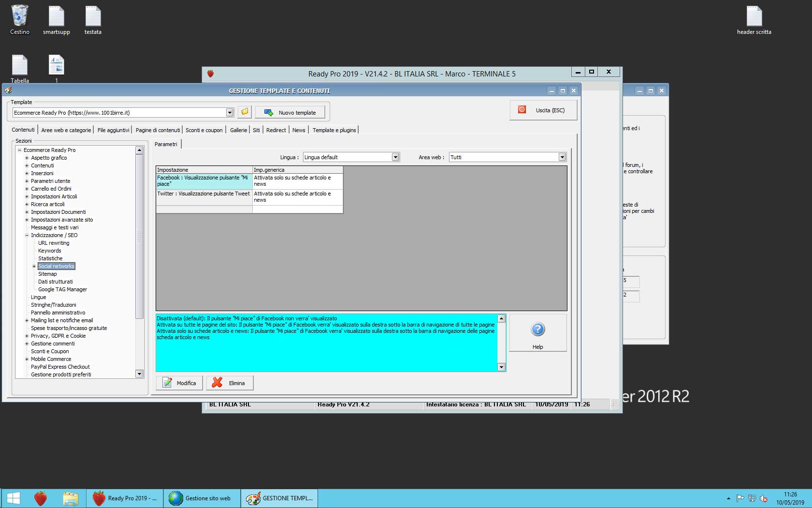
Task: Collapse the Indicizzazione / SEO node
Action: (27, 235)
